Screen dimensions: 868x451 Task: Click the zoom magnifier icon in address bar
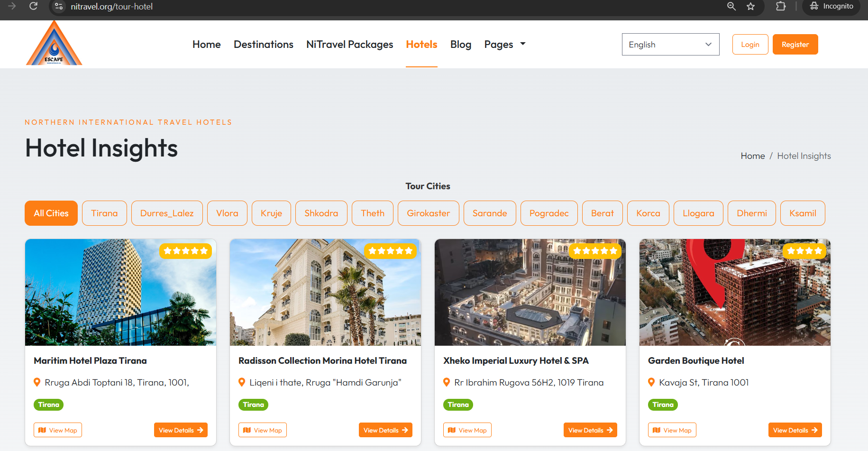[x=731, y=6]
